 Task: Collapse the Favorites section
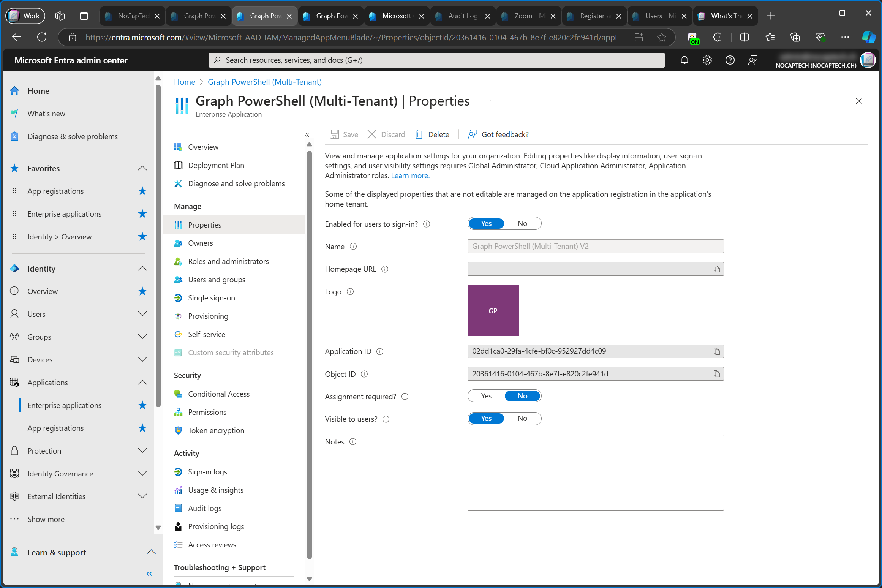142,168
